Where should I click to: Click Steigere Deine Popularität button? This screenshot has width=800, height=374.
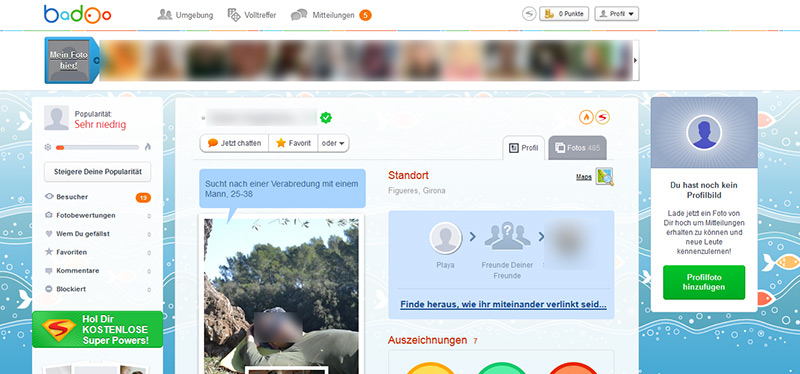coord(97,172)
